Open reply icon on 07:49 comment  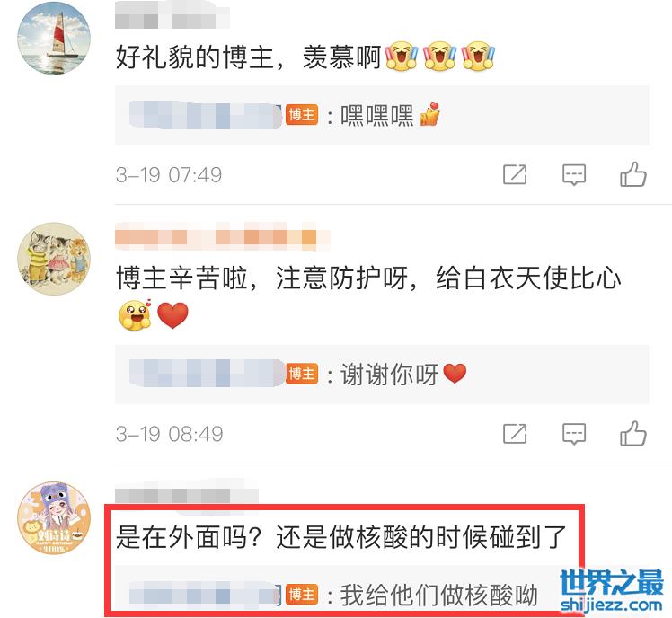coord(574,174)
